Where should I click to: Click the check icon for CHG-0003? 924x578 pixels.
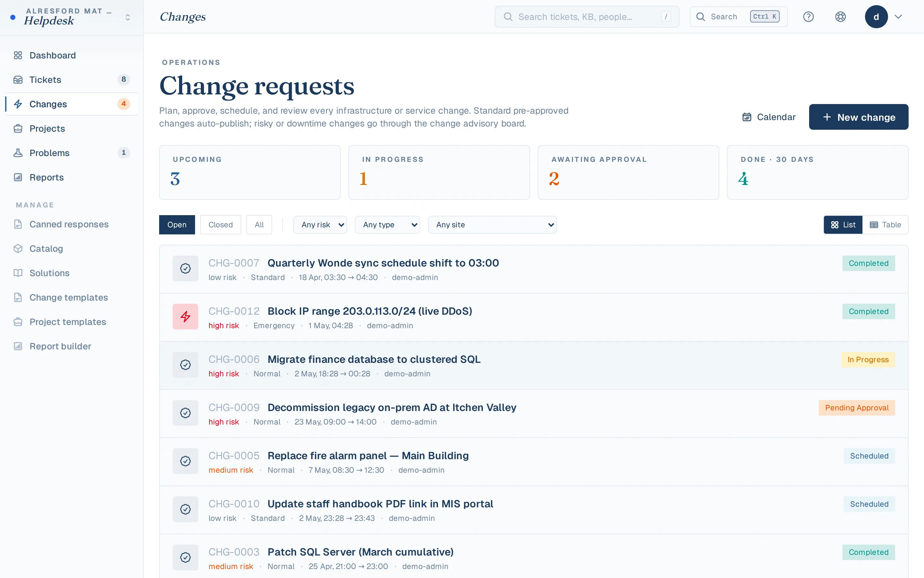click(x=185, y=558)
